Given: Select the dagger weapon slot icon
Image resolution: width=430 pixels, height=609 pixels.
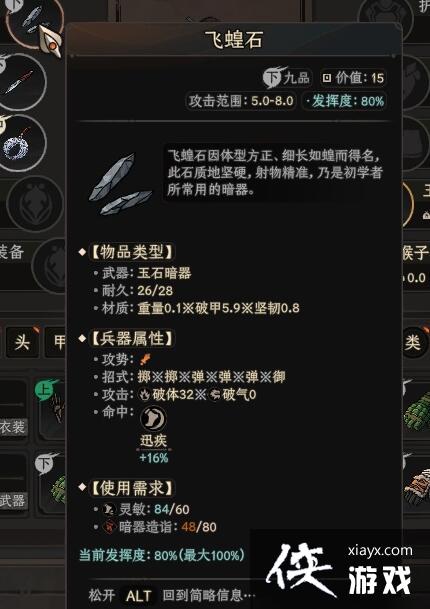Looking at the screenshot, I should (x=21, y=82).
